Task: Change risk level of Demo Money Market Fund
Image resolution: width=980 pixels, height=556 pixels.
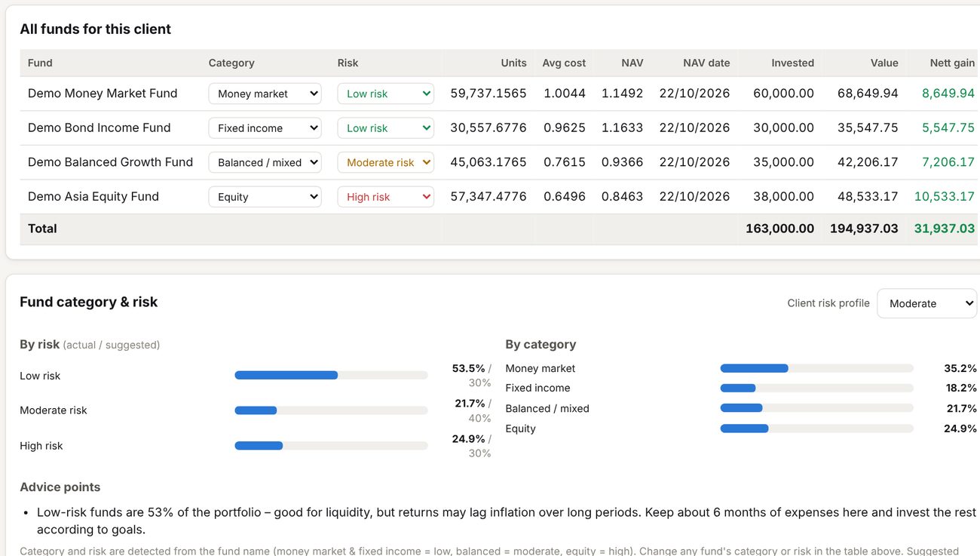Action: click(385, 94)
